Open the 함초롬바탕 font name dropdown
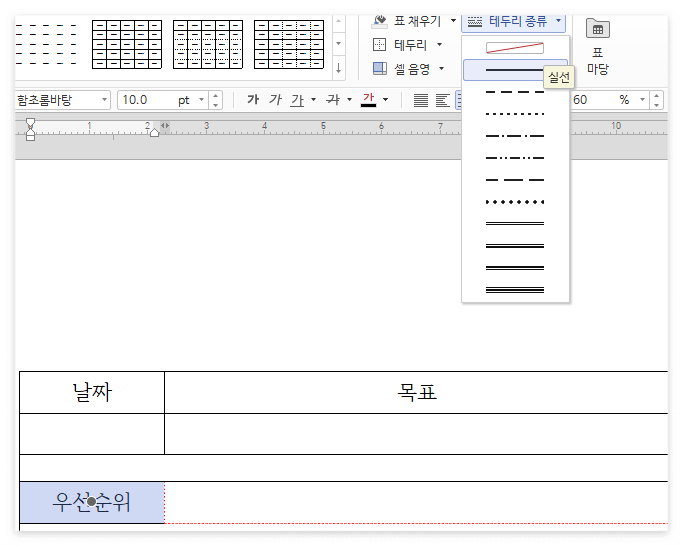The width and height of the screenshot is (683, 546). [104, 100]
